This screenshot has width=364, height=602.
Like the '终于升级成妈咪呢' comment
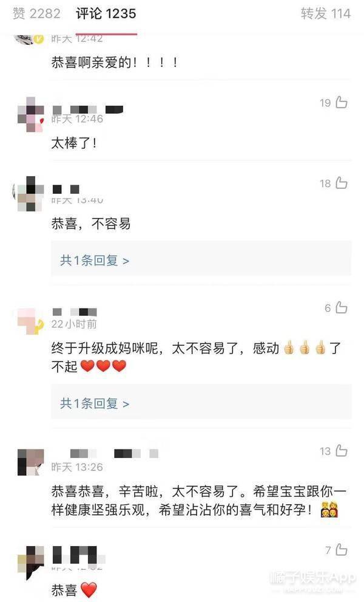click(341, 307)
